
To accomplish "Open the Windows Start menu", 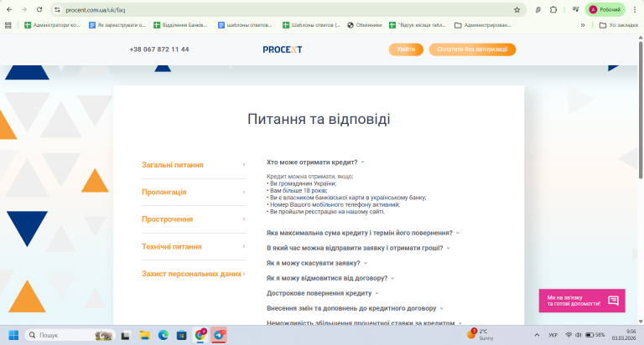I will coord(13,335).
